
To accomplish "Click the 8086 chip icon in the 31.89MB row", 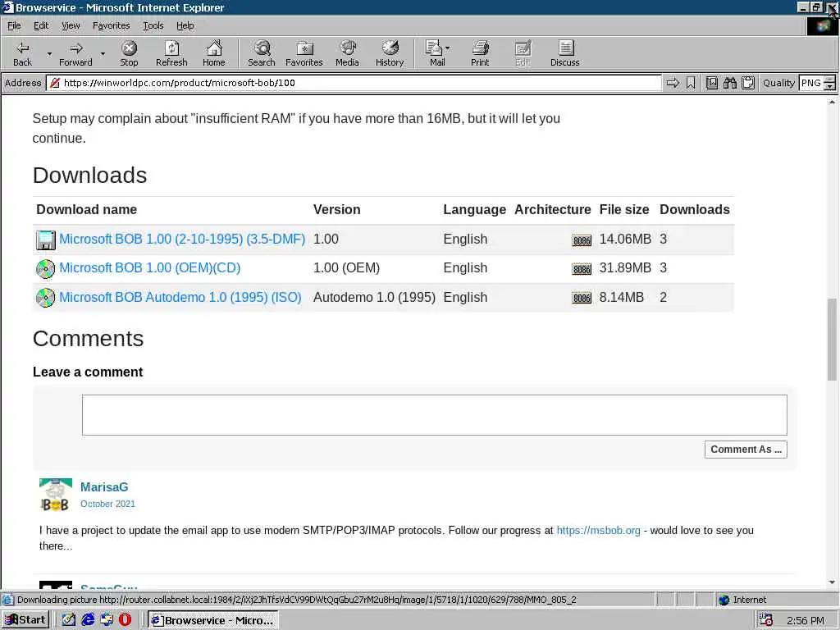I will [x=582, y=269].
